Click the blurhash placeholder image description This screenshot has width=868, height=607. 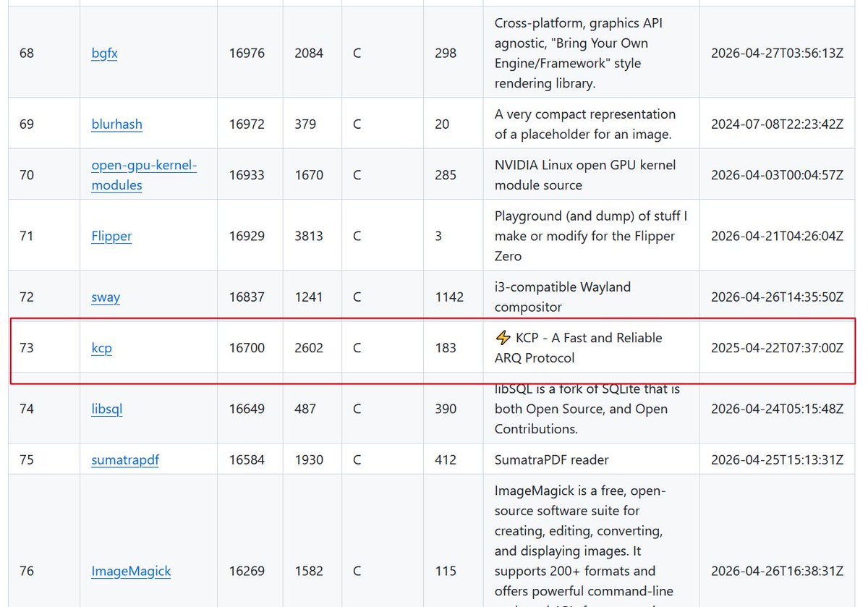(x=585, y=124)
